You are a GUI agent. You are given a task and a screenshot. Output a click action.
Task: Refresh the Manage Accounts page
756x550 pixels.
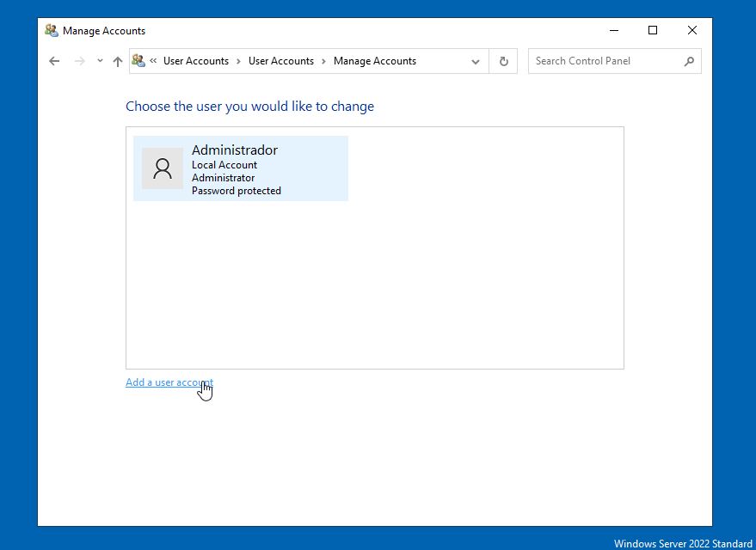point(503,61)
